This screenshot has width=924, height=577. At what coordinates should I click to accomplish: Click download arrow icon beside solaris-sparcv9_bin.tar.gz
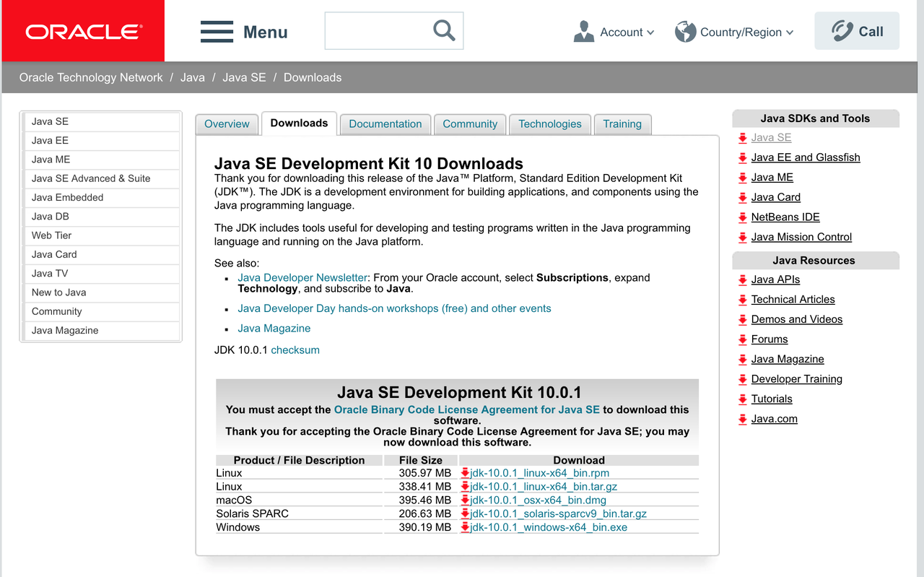point(465,513)
